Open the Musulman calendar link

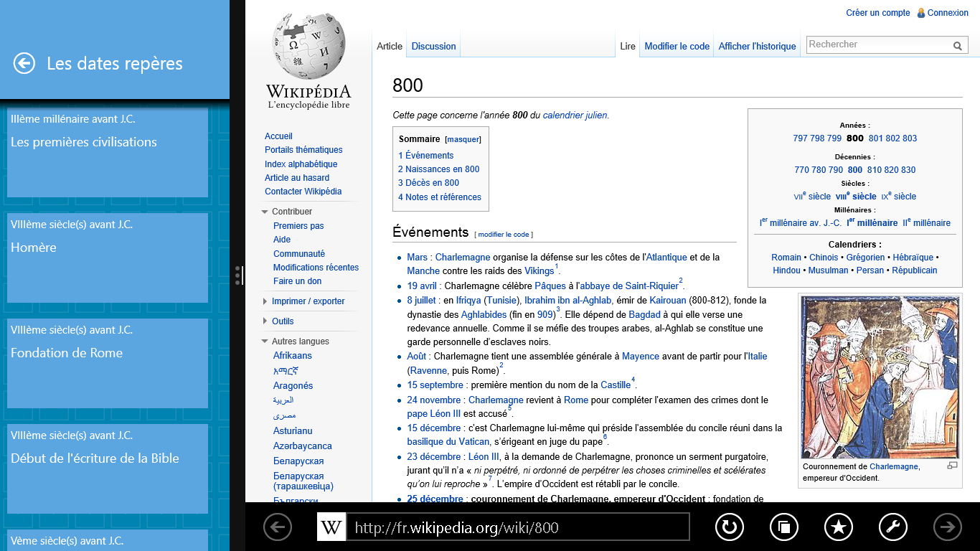829,270
